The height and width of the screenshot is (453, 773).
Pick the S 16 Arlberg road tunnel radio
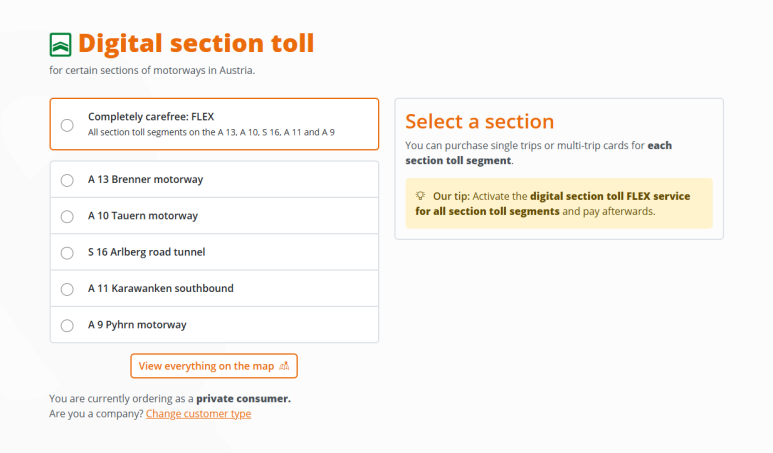pyautogui.click(x=67, y=253)
